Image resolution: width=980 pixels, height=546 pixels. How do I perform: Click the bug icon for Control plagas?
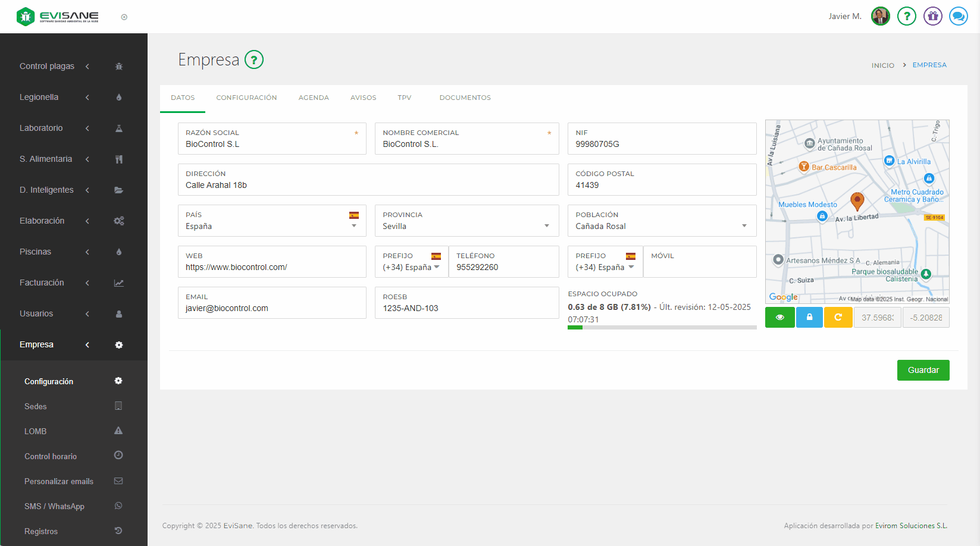[x=119, y=66]
